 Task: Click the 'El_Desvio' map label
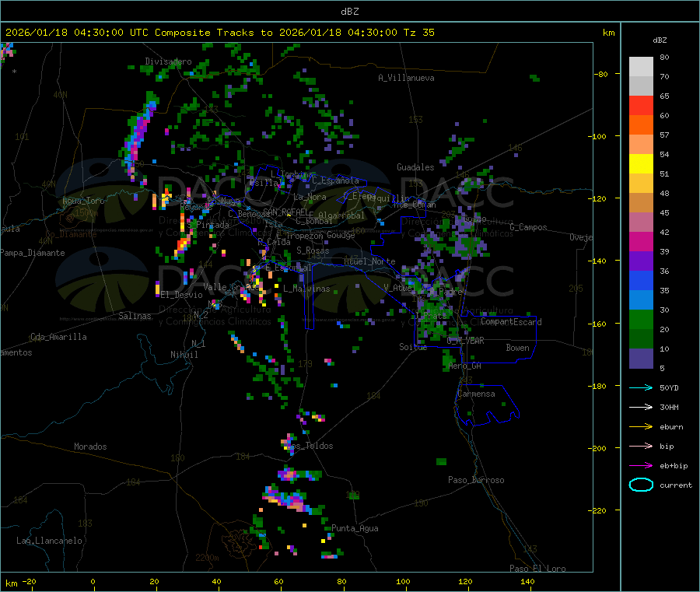[x=182, y=295]
